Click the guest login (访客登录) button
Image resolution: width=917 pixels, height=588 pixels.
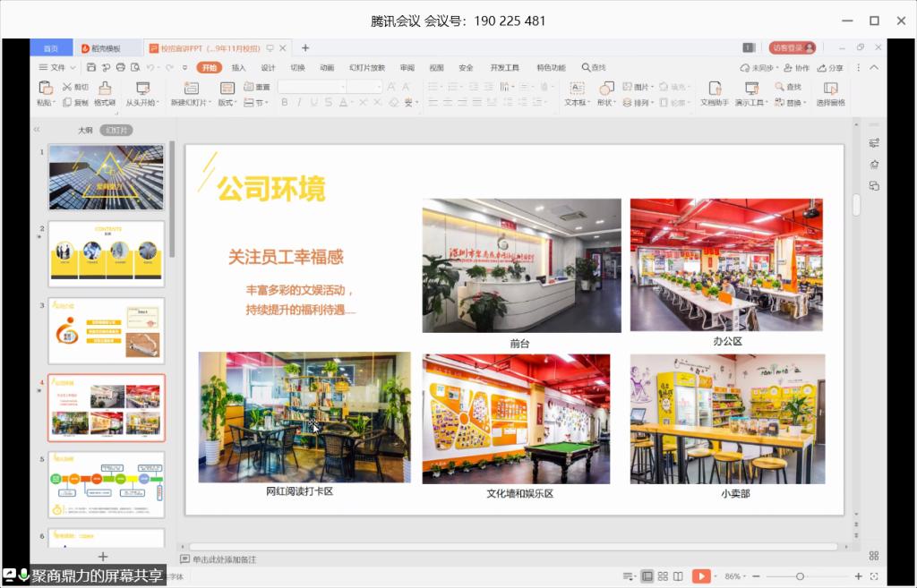tap(792, 47)
